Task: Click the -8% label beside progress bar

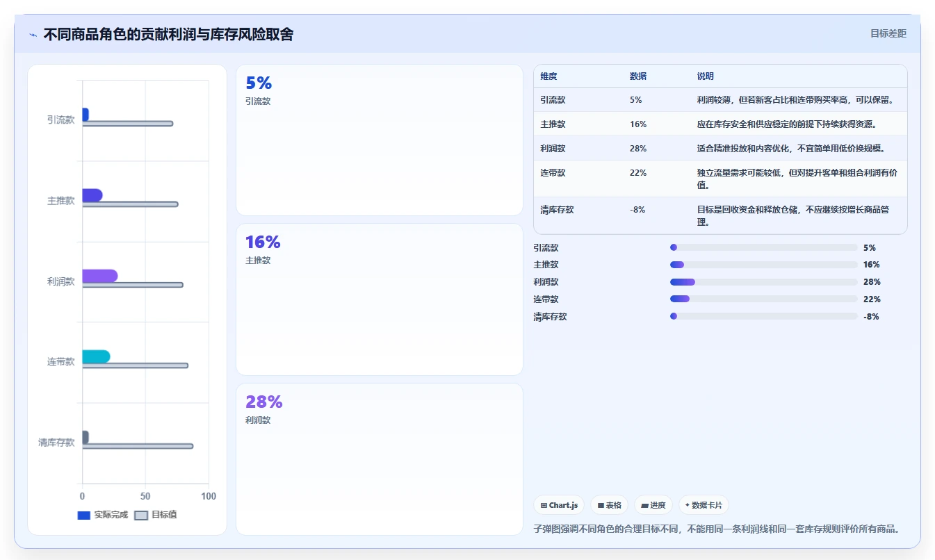Action: (871, 317)
